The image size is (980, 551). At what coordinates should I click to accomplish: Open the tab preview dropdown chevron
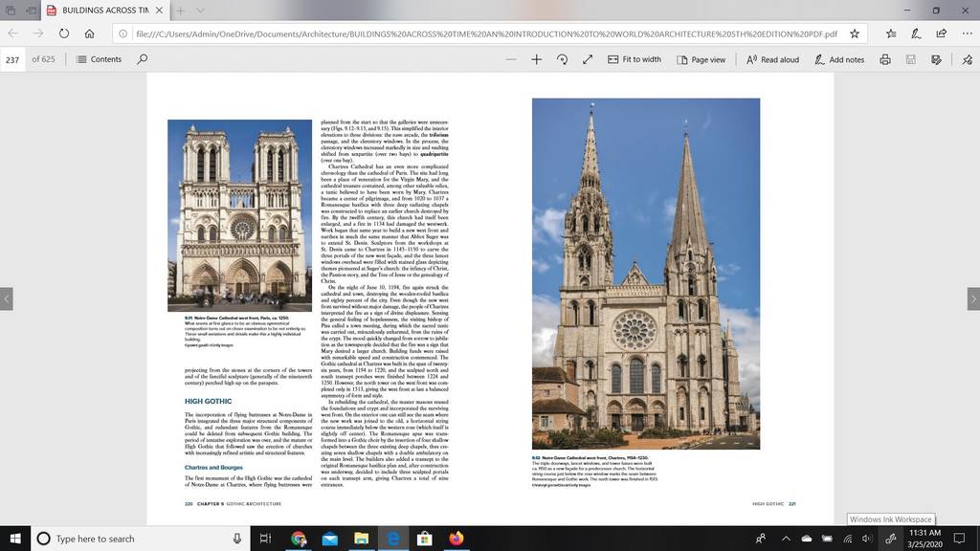click(200, 10)
